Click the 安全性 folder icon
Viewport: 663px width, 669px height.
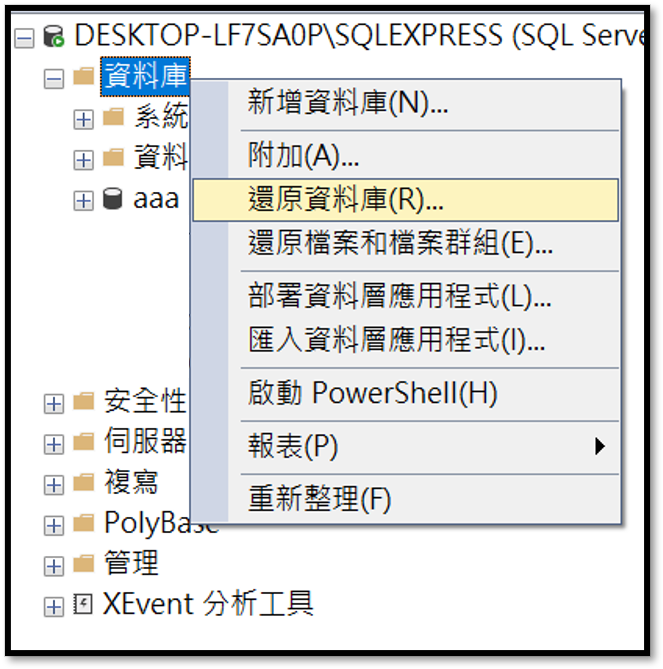click(84, 402)
